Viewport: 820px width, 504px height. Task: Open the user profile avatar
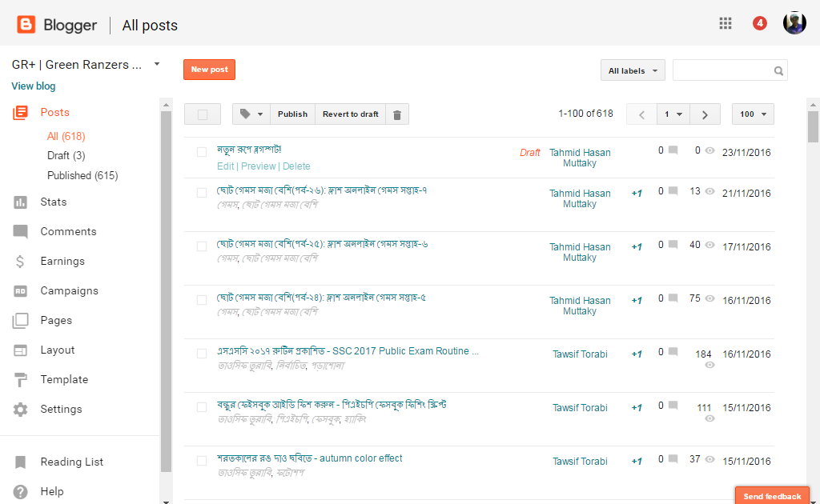point(794,23)
